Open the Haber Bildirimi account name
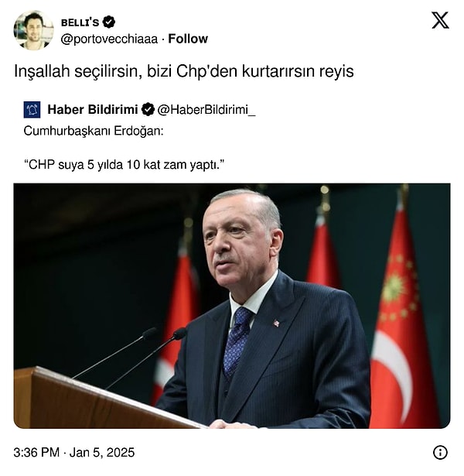Screen dimensions: 464x476 (93, 110)
